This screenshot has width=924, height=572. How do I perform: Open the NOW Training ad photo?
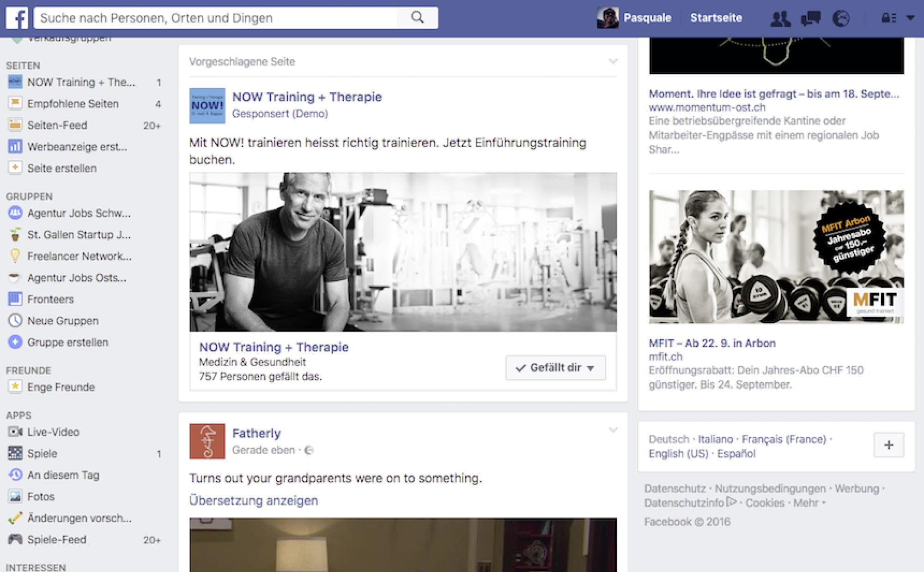click(x=403, y=252)
